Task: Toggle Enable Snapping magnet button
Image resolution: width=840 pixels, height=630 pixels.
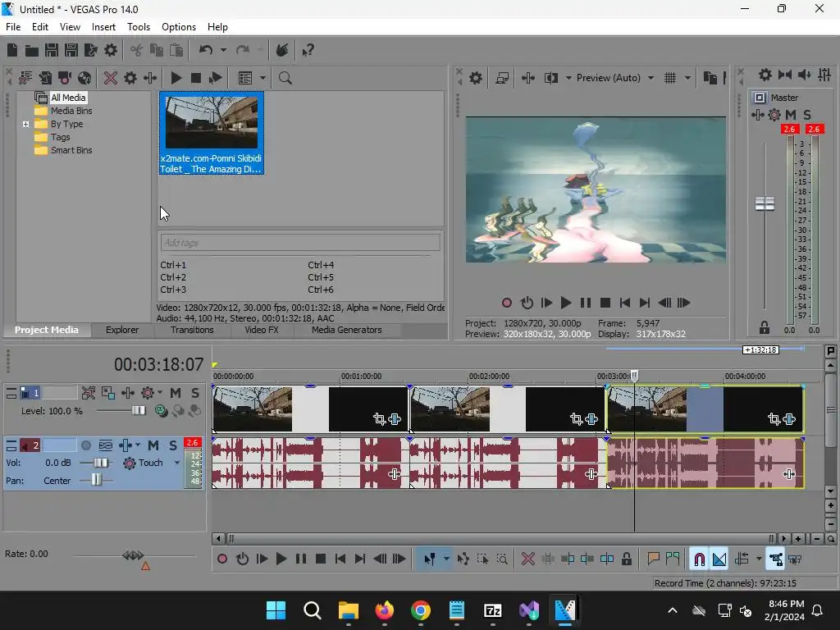Action: [x=699, y=559]
